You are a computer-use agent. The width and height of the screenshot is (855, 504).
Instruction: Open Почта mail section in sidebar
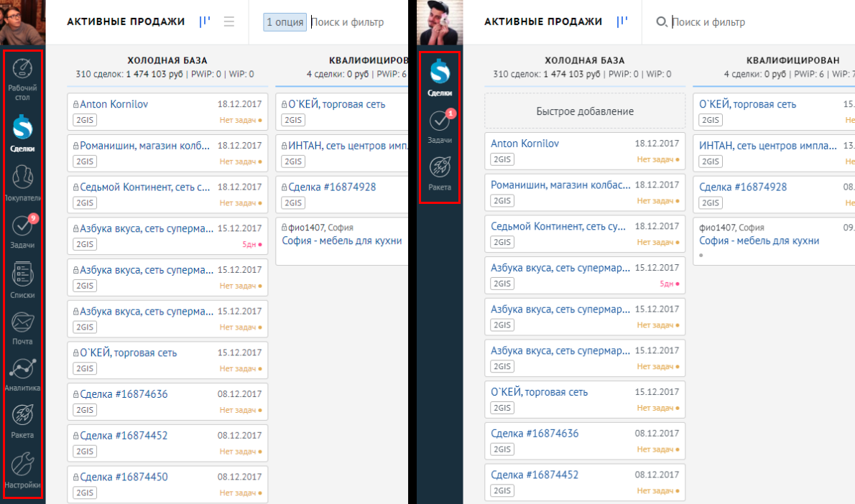[x=22, y=328]
